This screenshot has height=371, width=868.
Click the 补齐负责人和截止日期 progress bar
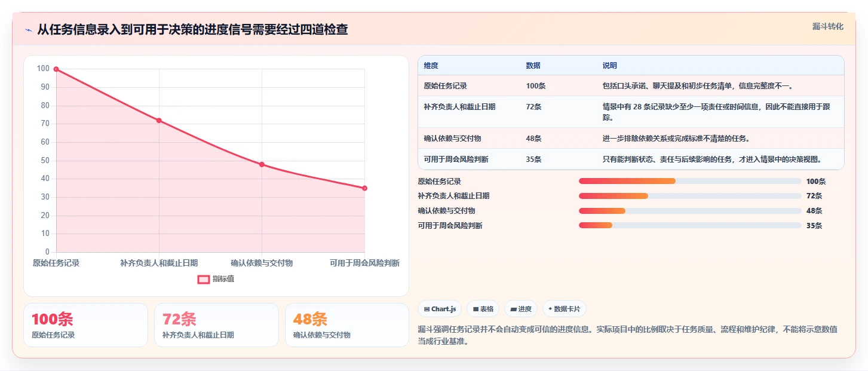(x=690, y=196)
